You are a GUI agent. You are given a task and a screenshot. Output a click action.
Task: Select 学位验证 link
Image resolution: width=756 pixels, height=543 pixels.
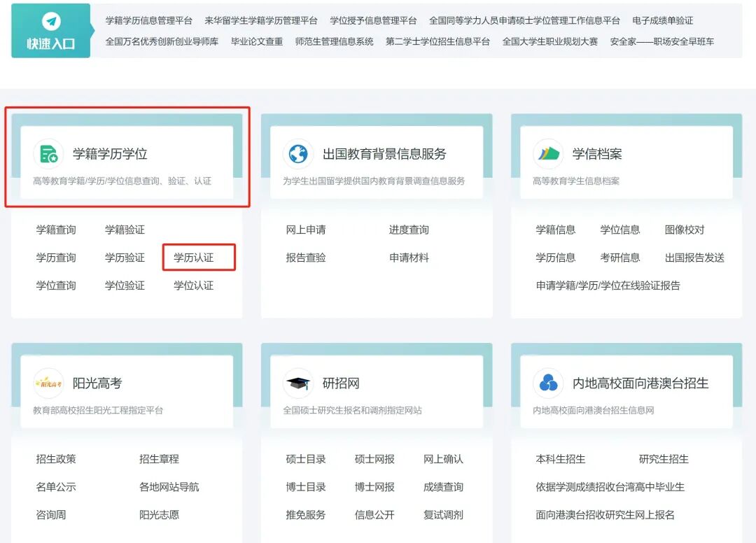coord(125,285)
